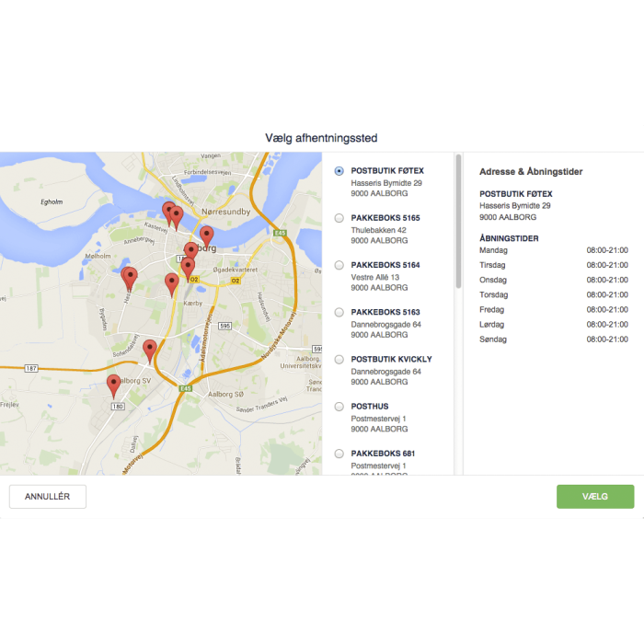The width and height of the screenshot is (644, 644).
Task: Click the Søndag opening hours row
Action: click(554, 339)
